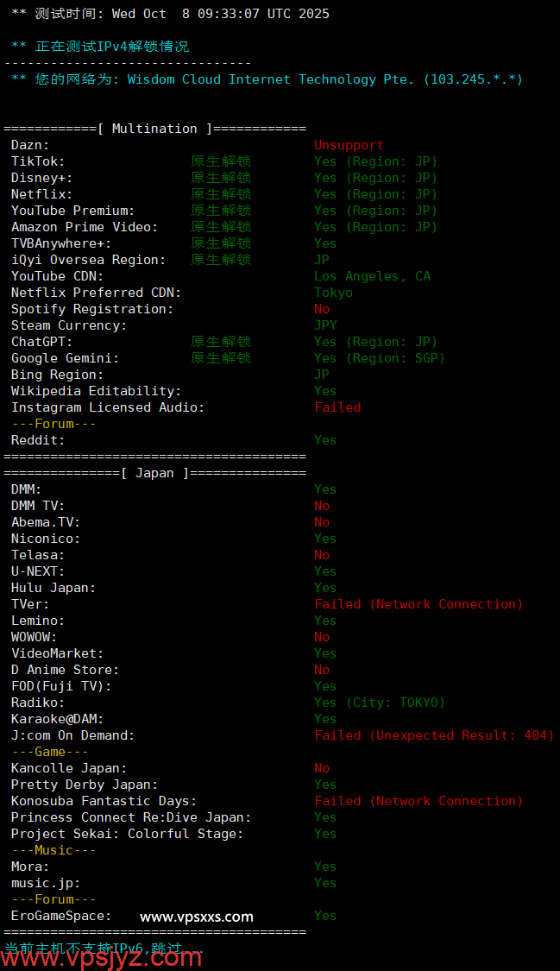This screenshot has width=560, height=971.
Task: Click the Failed result for Instagram Licensed Audio
Action: point(337,407)
